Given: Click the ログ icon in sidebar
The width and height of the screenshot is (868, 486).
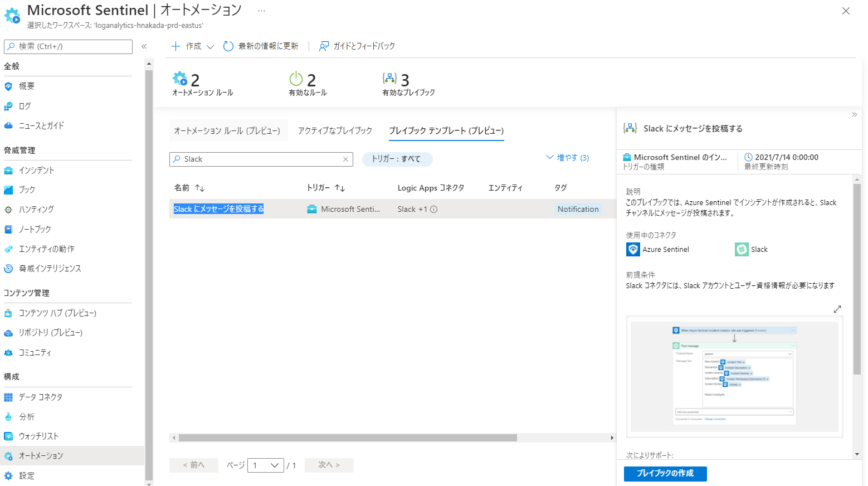Looking at the screenshot, I should (8, 106).
